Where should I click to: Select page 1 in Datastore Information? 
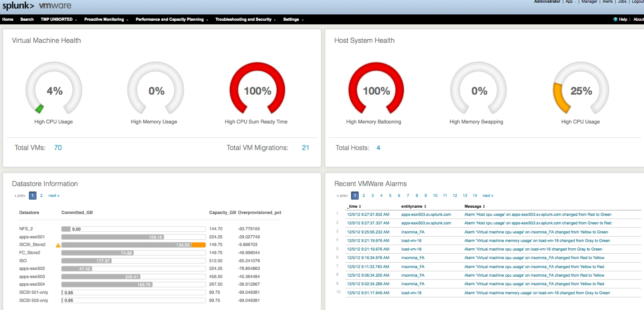[33, 196]
